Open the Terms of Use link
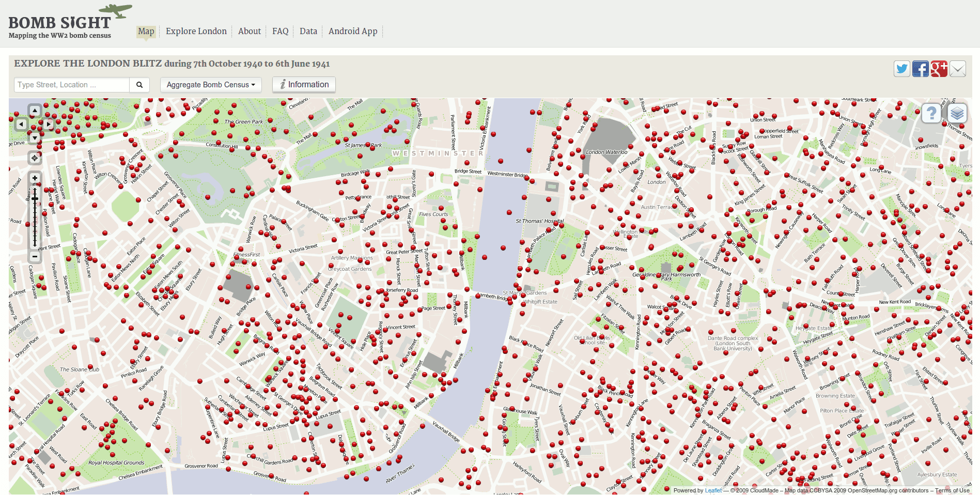980x495 pixels. point(952,490)
